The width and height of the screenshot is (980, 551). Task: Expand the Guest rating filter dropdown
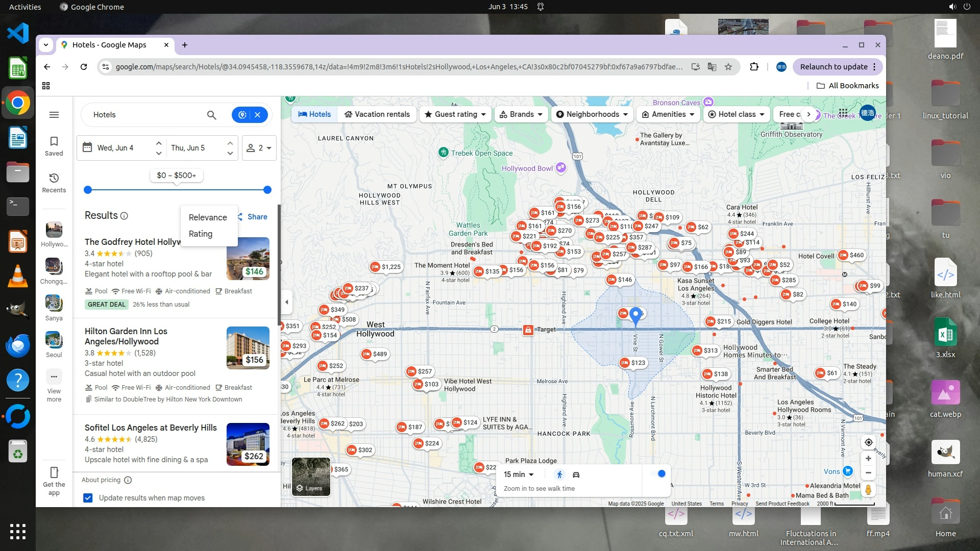point(455,114)
